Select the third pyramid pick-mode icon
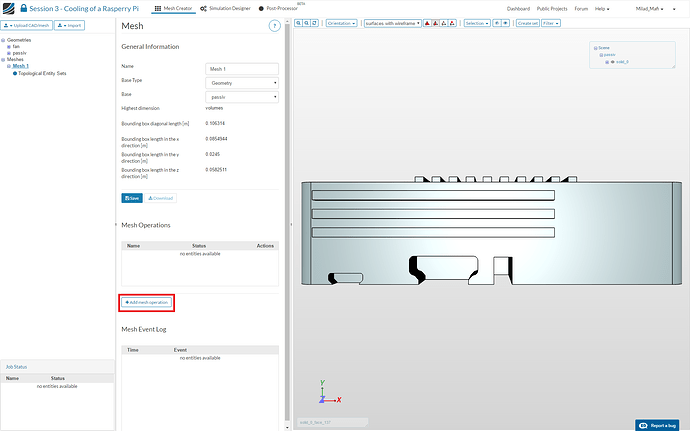 coord(444,23)
